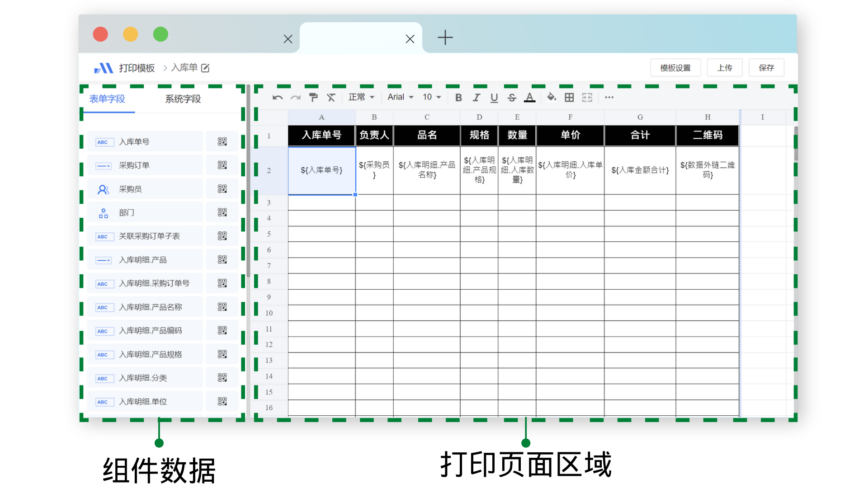The height and width of the screenshot is (488, 868).
Task: Click the QR code icon for 采购员
Action: click(x=222, y=189)
